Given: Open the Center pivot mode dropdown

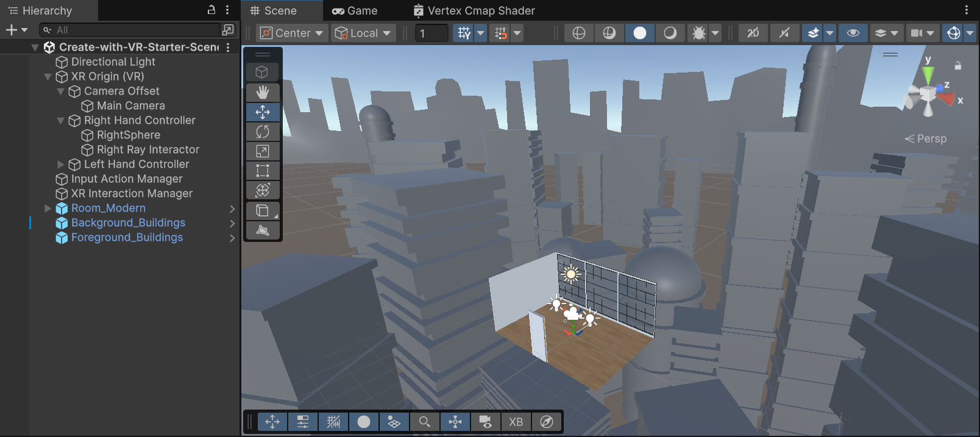Looking at the screenshot, I should [x=293, y=33].
